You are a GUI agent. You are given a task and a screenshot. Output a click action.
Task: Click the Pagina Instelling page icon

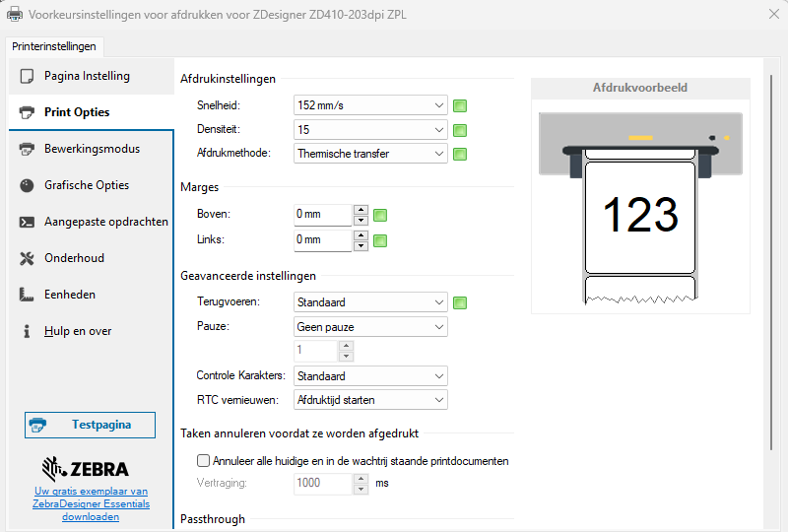pyautogui.click(x=27, y=76)
